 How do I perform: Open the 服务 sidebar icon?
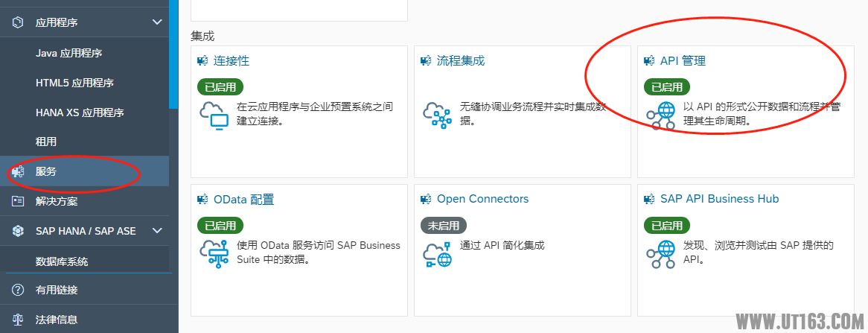coord(19,171)
